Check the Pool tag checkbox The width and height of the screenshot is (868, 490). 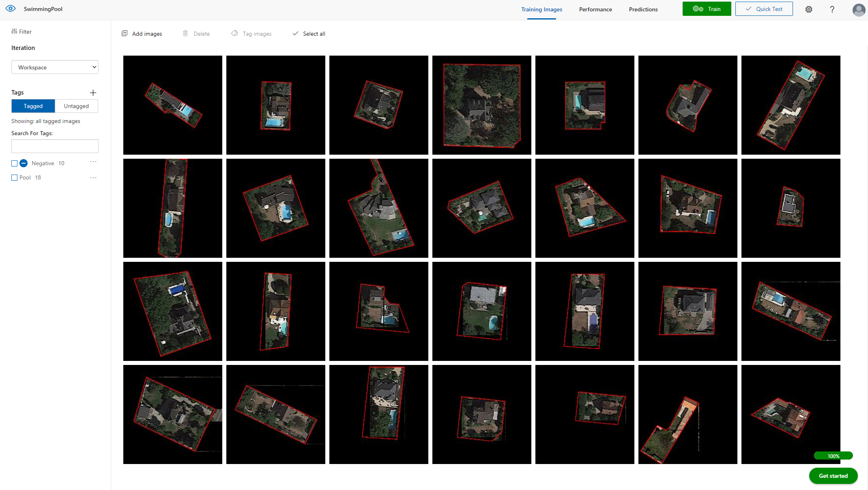click(15, 177)
